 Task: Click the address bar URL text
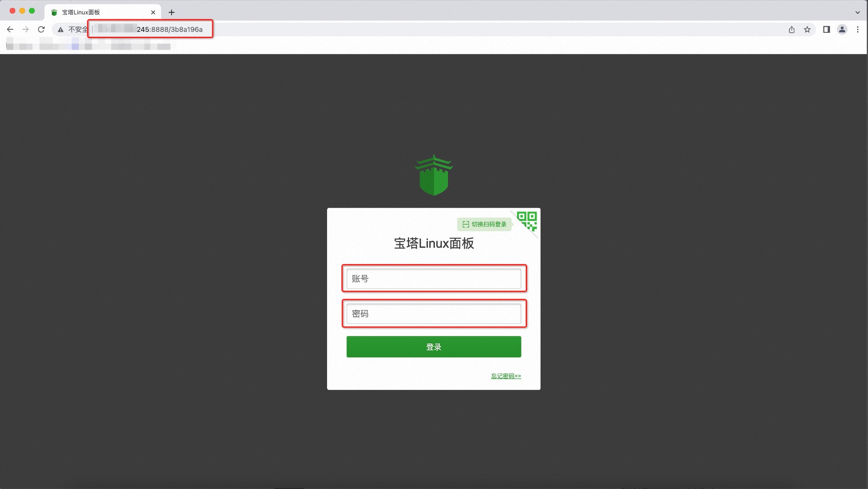(169, 29)
